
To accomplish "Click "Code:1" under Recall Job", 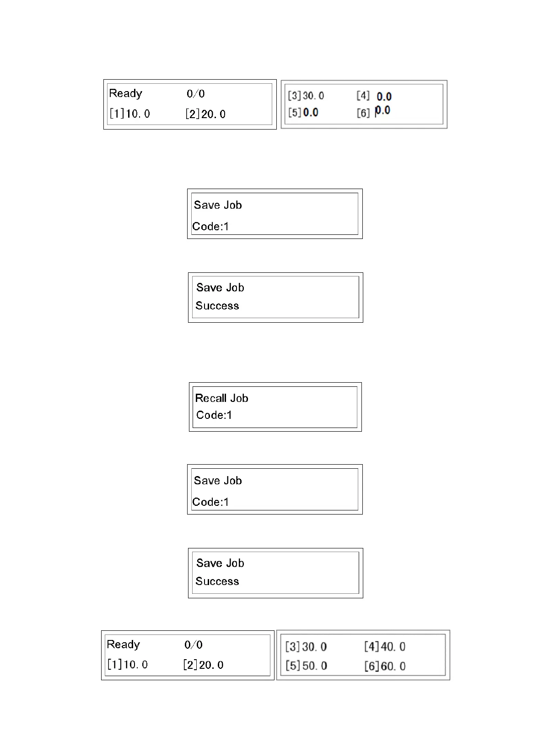I will tap(214, 415).
